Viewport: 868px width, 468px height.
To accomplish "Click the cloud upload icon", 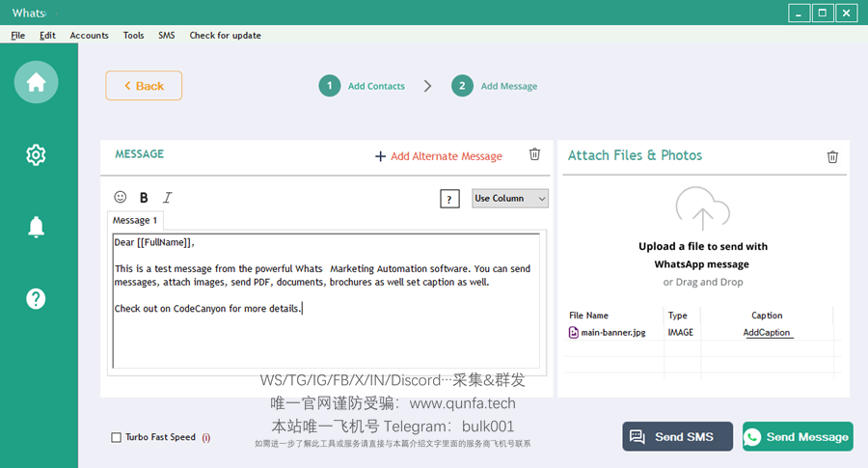I will coord(702,208).
